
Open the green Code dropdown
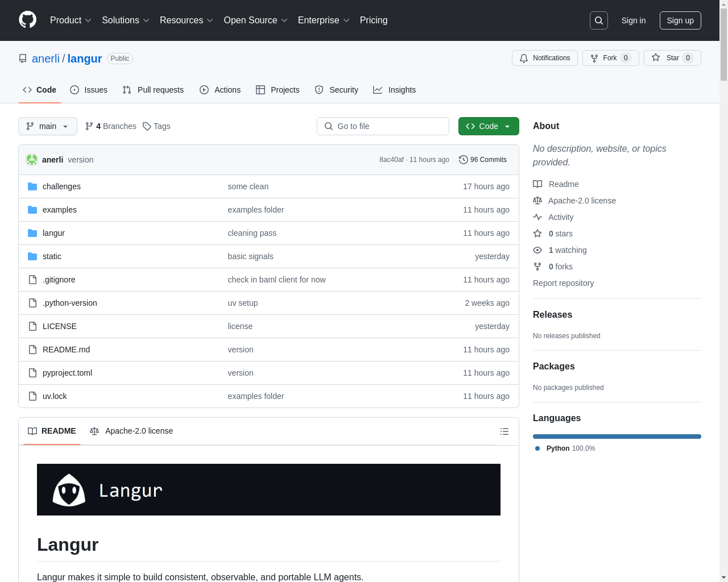[x=489, y=126]
